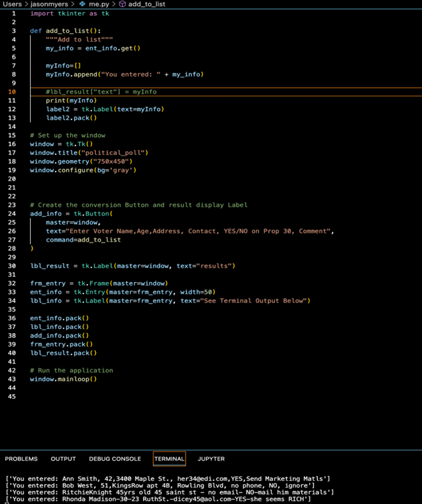Open the PROBLEMS panel tab
The height and width of the screenshot is (504, 422).
point(21,459)
